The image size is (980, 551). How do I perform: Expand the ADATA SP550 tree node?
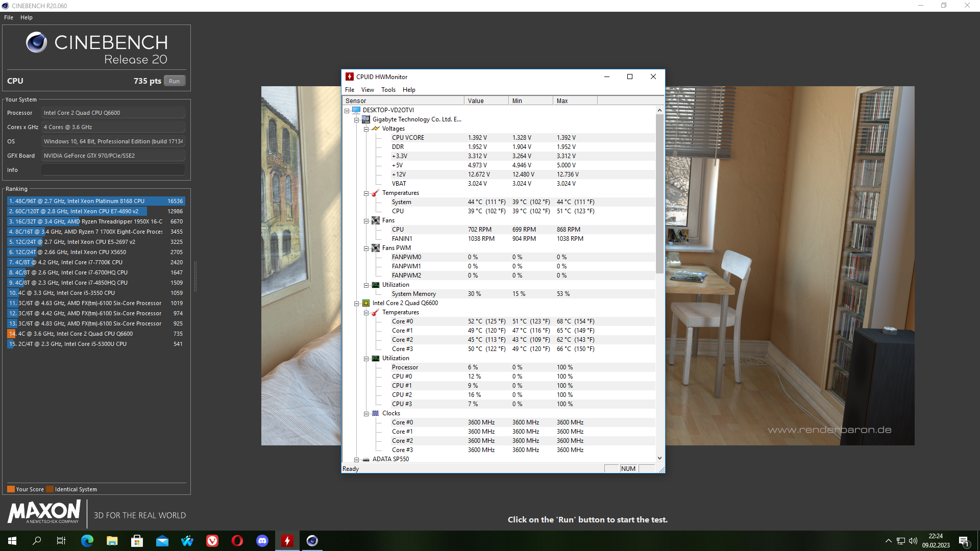[356, 460]
